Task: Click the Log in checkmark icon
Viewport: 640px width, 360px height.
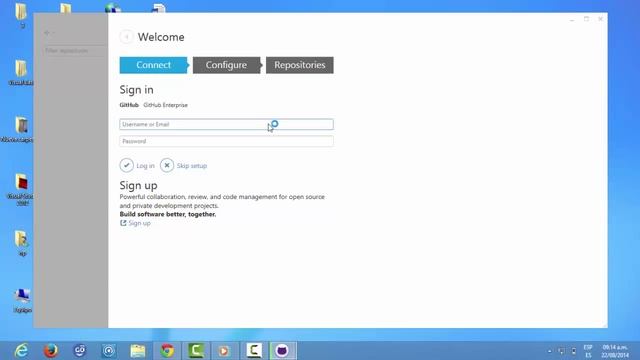Action: [127, 165]
